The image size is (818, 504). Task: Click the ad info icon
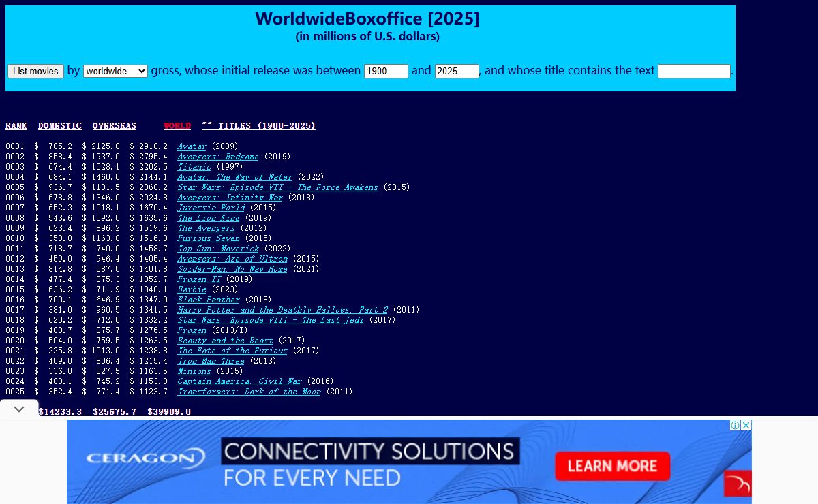736,425
